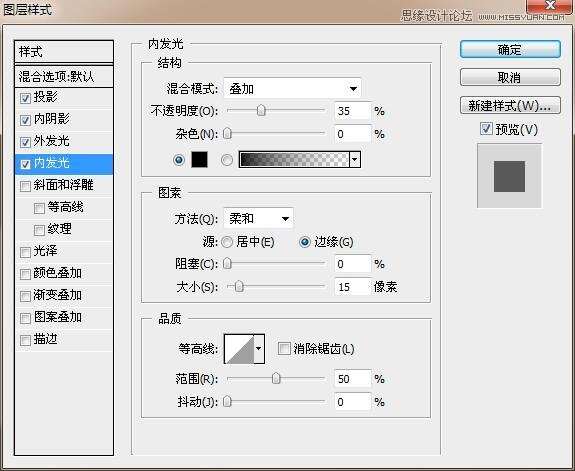This screenshot has height=471, width=575.
Task: Uncheck the 内发光 inner glow checkbox
Action: tap(25, 164)
